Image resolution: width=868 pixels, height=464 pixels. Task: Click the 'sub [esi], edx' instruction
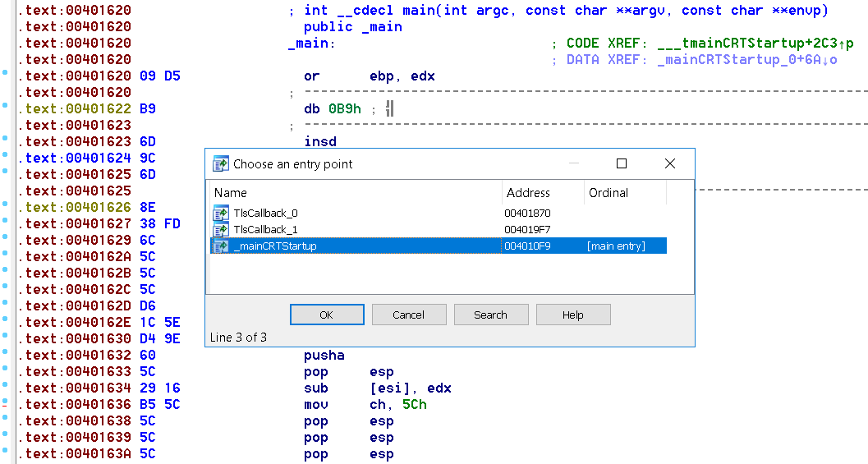[x=378, y=388]
